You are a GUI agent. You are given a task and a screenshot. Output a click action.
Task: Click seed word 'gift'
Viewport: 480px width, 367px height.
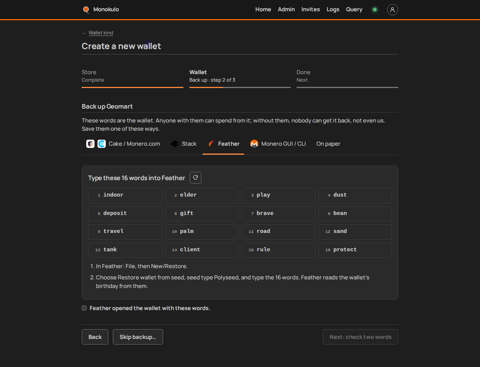pyautogui.click(x=187, y=213)
